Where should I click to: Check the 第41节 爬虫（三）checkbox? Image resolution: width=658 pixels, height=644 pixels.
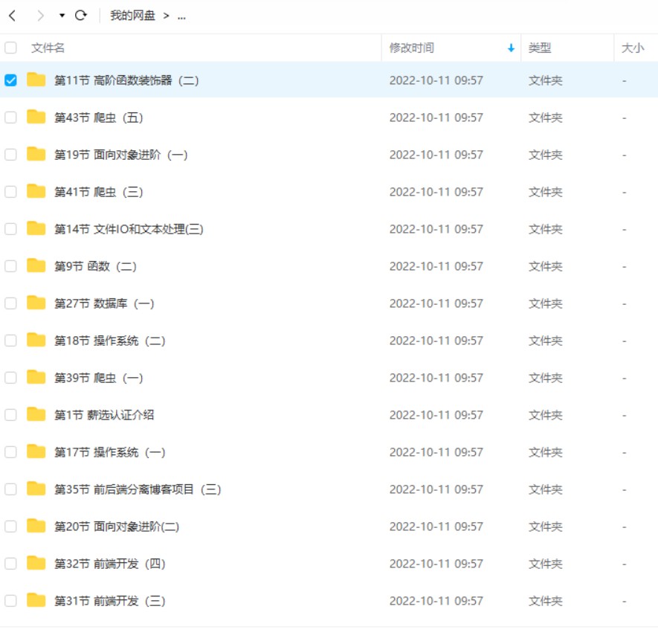pyautogui.click(x=10, y=192)
